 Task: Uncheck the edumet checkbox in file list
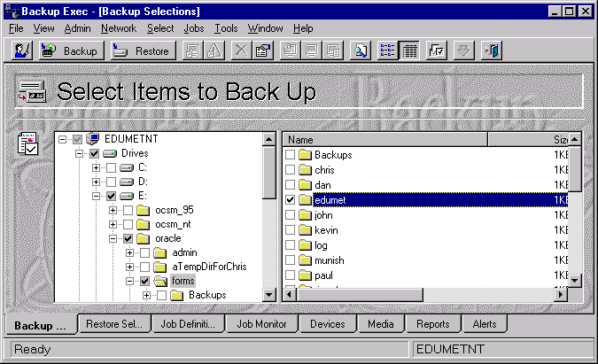pyautogui.click(x=291, y=200)
